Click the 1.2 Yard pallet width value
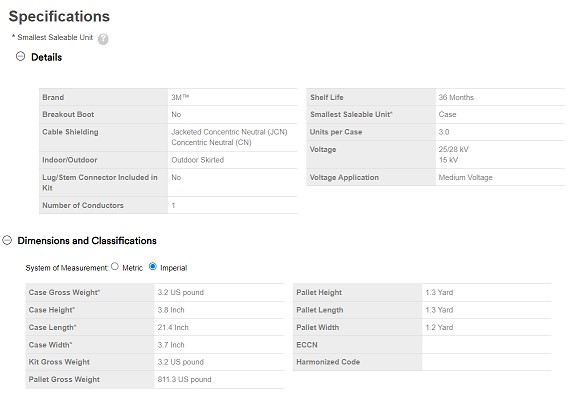The image size is (582, 396). pyautogui.click(x=439, y=327)
